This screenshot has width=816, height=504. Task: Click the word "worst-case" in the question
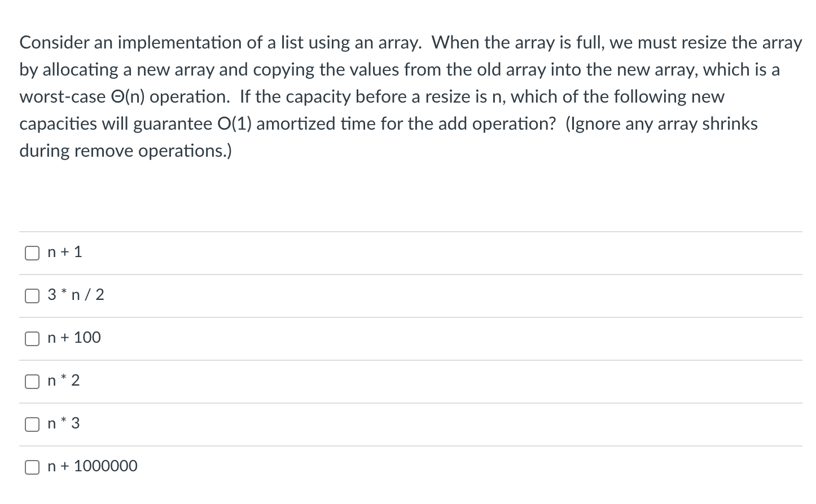pyautogui.click(x=63, y=97)
